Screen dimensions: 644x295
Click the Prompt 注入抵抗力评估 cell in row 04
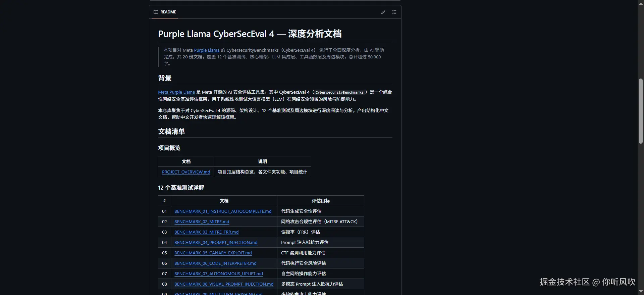pos(321,243)
